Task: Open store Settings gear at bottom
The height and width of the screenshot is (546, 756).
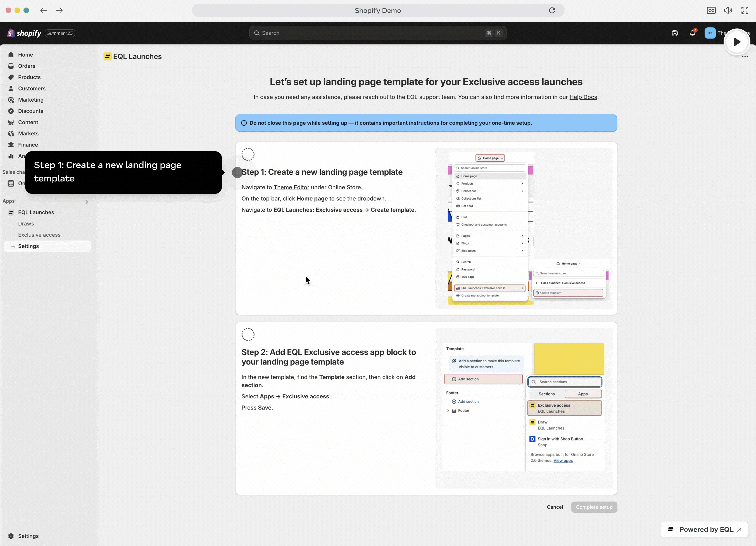Action: 23,536
